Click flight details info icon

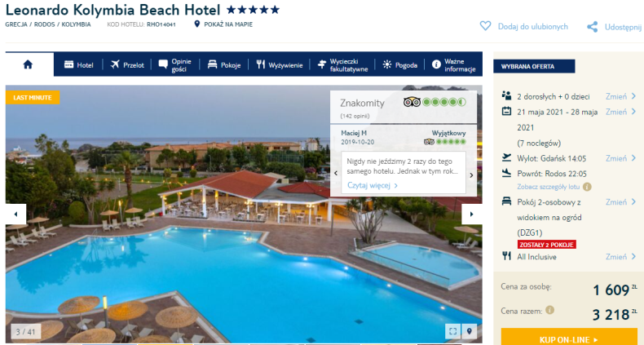(x=587, y=187)
